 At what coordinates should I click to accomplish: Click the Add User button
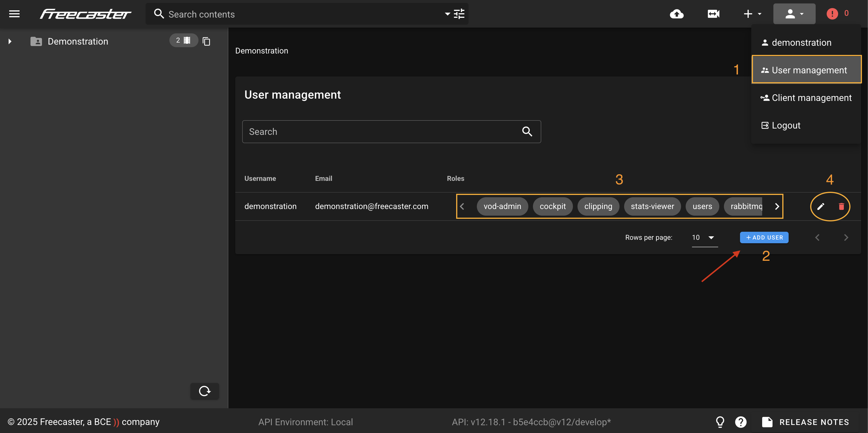[x=764, y=237]
